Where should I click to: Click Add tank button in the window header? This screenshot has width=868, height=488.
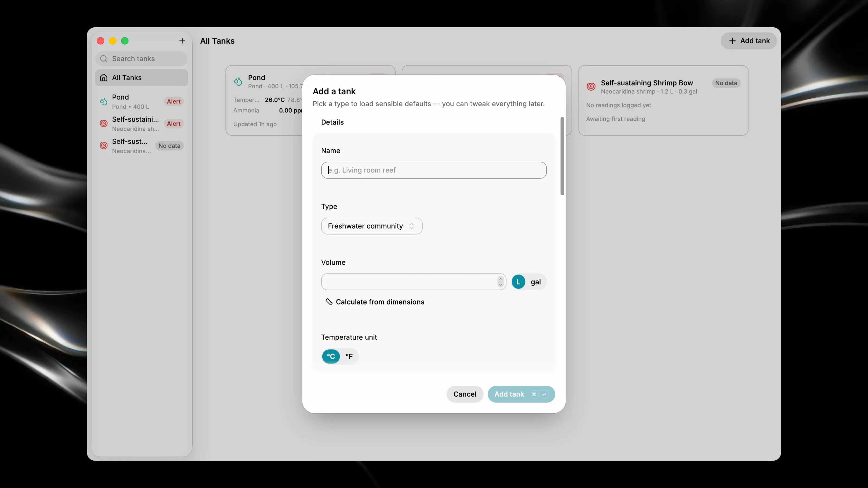(x=749, y=41)
